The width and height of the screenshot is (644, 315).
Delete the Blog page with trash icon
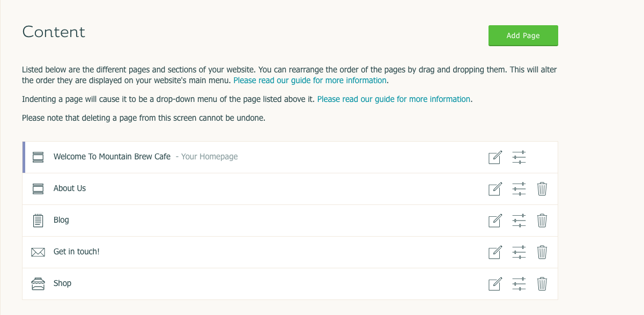[542, 221]
